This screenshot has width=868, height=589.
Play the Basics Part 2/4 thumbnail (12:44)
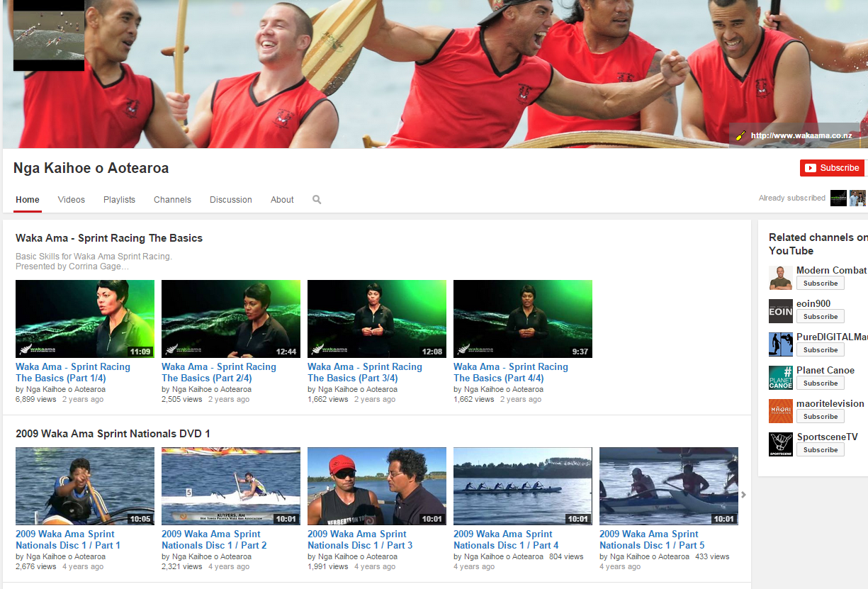click(231, 319)
